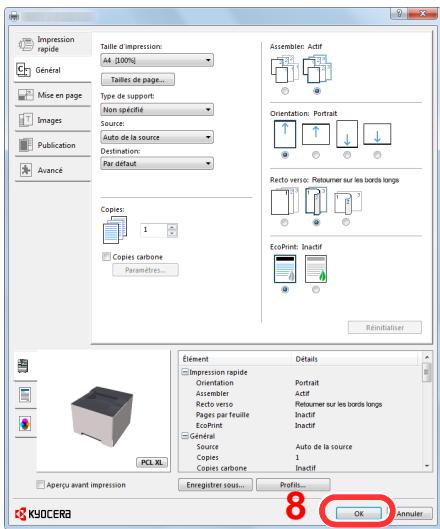Select EcoPrint on leaf icon
This screenshot has height=529, width=440.
click(316, 269)
